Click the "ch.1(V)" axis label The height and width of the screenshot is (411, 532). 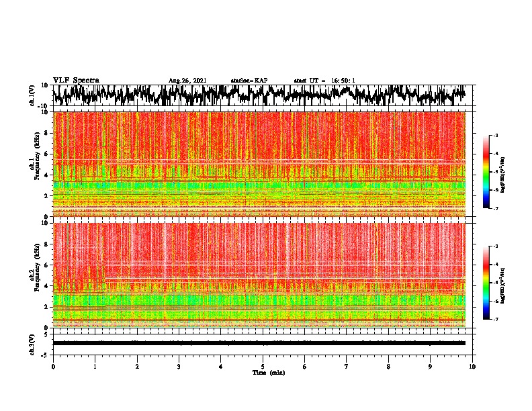coord(32,95)
